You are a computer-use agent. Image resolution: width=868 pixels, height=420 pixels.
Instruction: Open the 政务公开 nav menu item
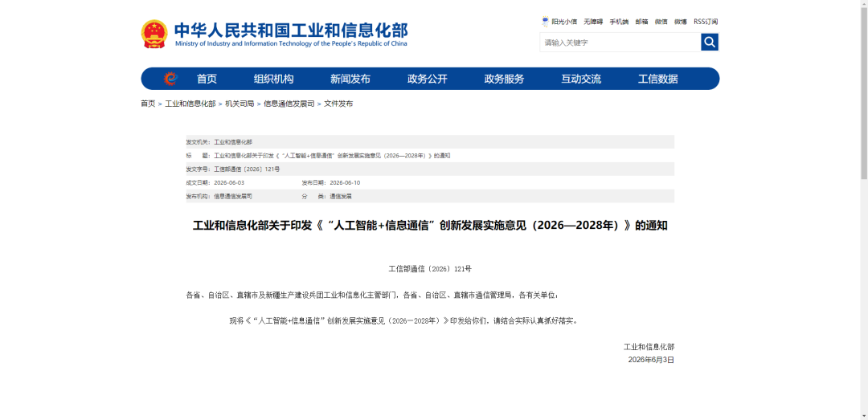(428, 79)
